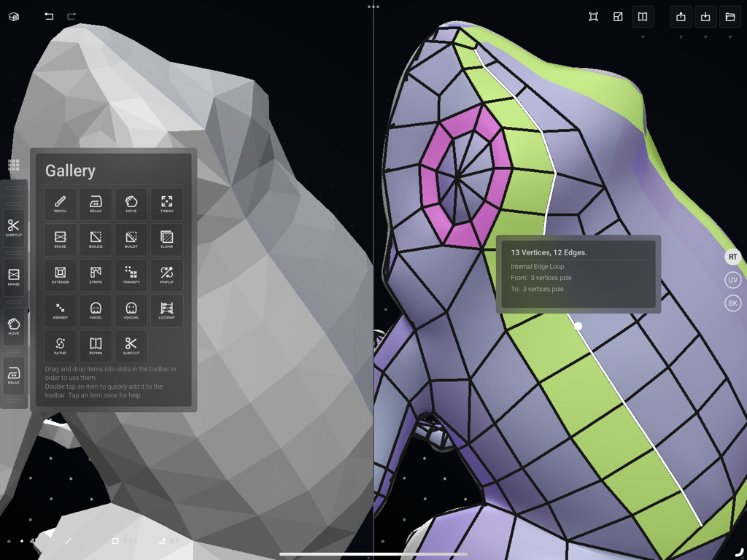The height and width of the screenshot is (560, 747).
Task: Open the layers icon at top left
Action: 12,16
